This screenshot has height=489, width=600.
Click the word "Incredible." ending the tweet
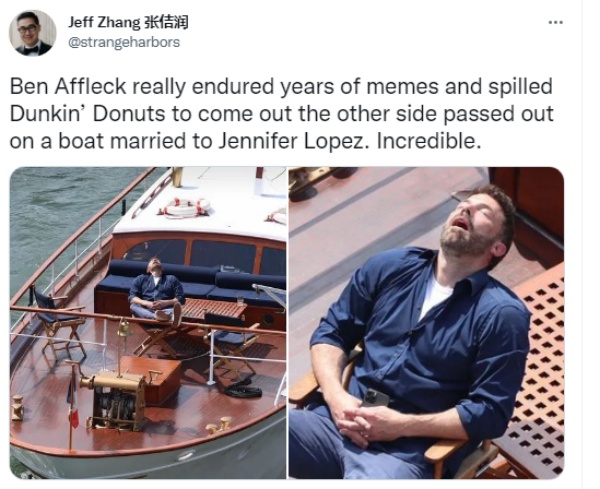[429, 141]
